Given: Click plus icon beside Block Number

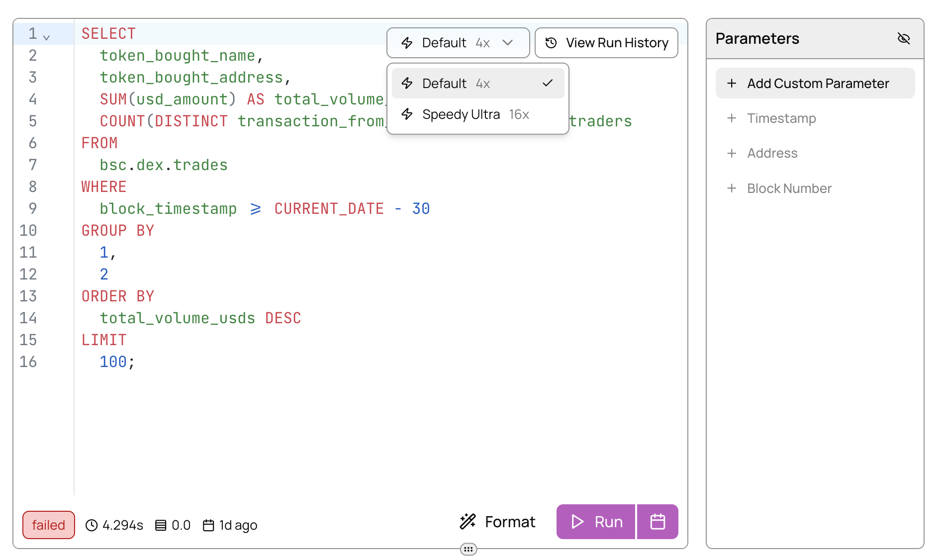Looking at the screenshot, I should pyautogui.click(x=732, y=188).
